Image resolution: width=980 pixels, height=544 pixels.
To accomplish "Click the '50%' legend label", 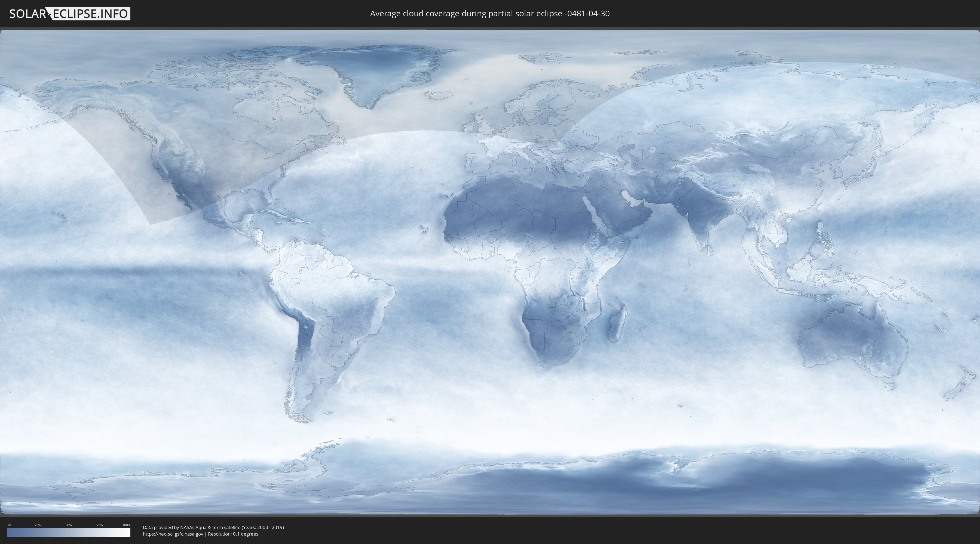I will point(69,525).
